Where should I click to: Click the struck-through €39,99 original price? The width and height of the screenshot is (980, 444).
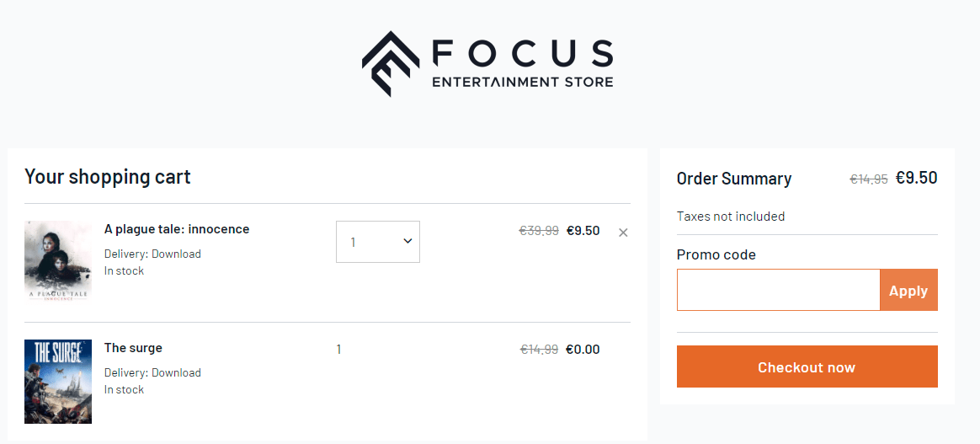[539, 231]
